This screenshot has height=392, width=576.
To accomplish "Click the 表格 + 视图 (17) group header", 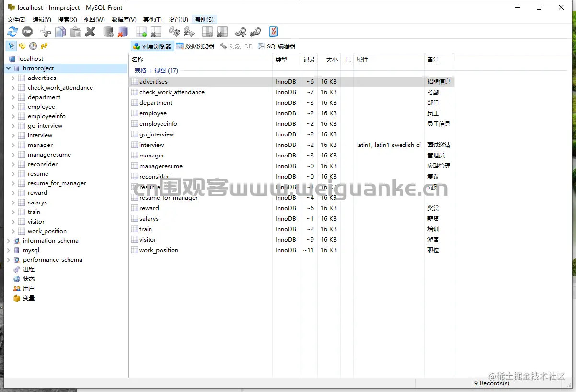I will click(x=156, y=71).
